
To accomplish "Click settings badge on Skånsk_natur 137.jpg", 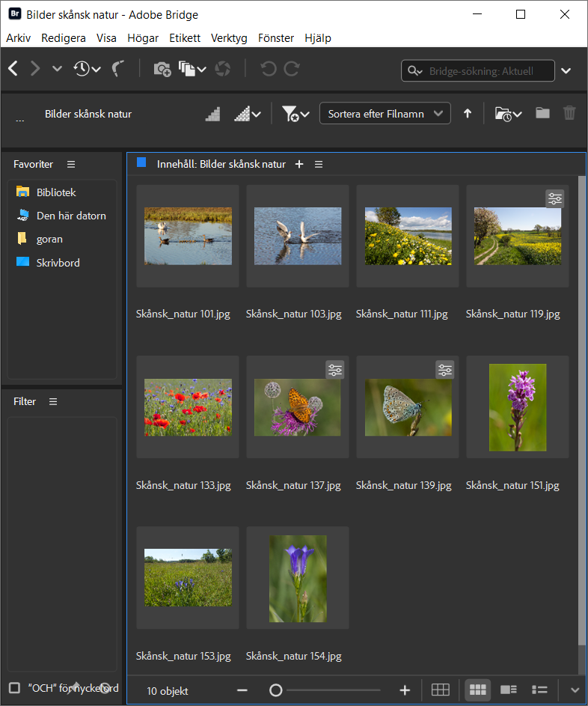I will pyautogui.click(x=334, y=370).
